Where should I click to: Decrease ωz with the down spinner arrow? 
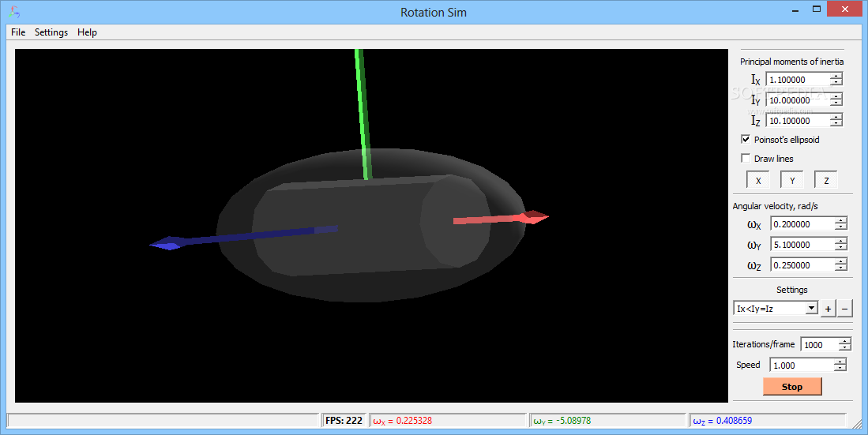coord(841,268)
